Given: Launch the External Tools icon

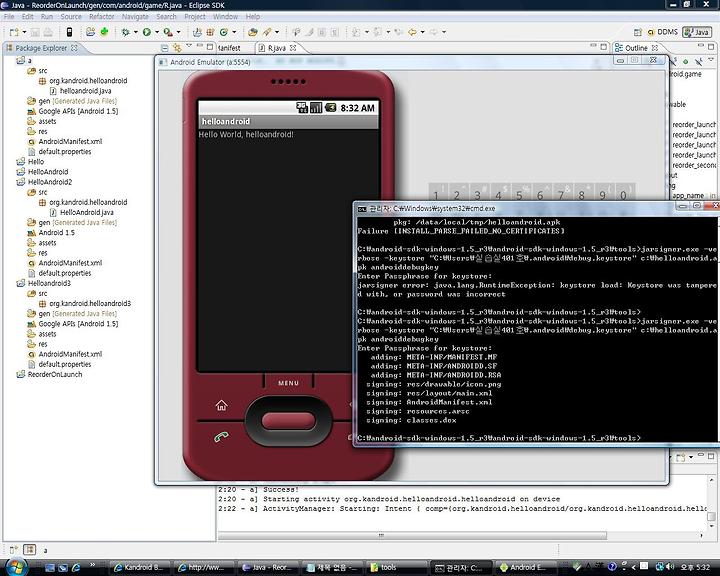Looking at the screenshot, I should coord(168,32).
